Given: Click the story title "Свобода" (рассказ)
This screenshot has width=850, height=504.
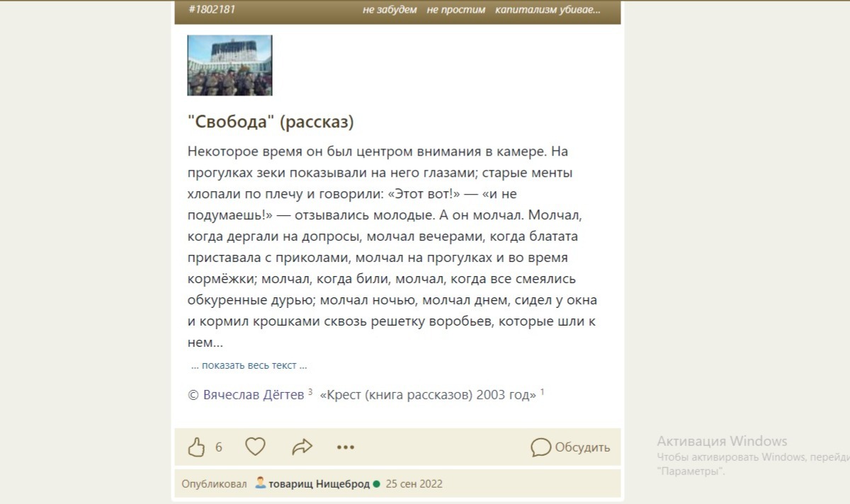Looking at the screenshot, I should click(x=269, y=121).
